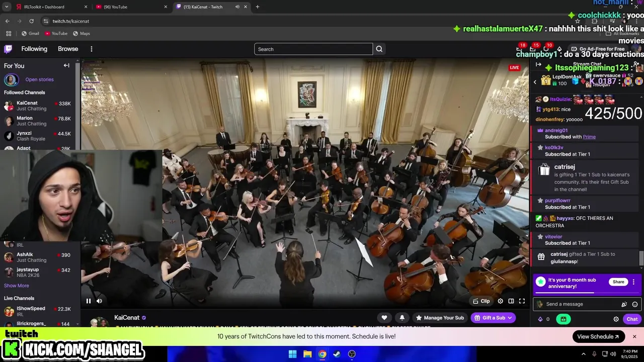This screenshot has width=644, height=362.
Task: Click the Twitch logo home icon
Action: pos(8,49)
